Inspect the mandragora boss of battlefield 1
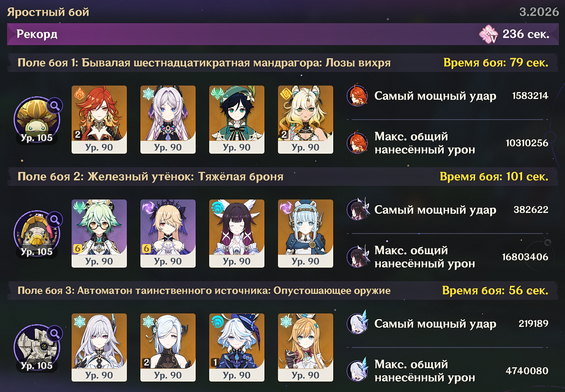This screenshot has width=565, height=392. (37, 120)
